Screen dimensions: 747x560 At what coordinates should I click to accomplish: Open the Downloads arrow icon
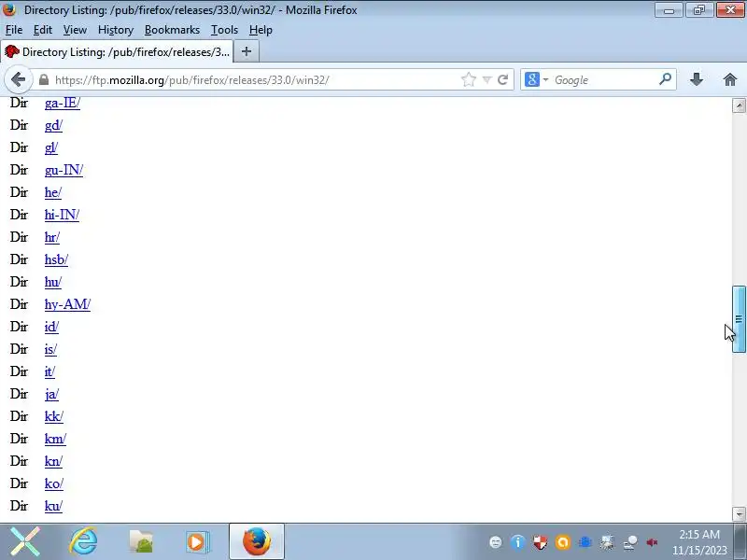click(697, 79)
